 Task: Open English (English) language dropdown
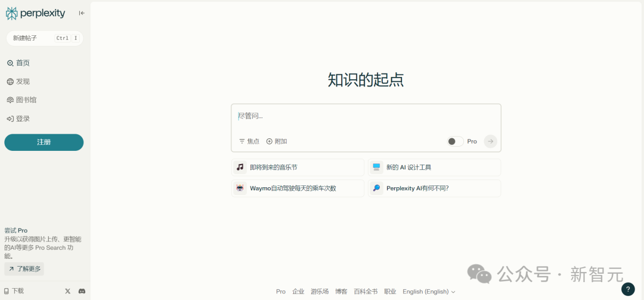[429, 292]
